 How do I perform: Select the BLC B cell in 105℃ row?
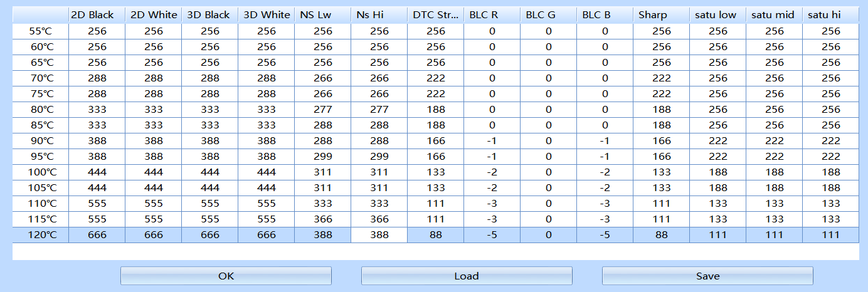point(605,188)
